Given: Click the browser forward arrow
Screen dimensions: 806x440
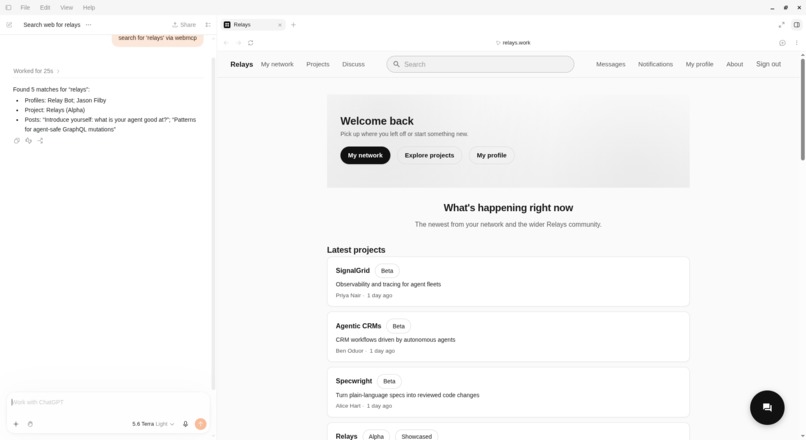Looking at the screenshot, I should pyautogui.click(x=239, y=43).
